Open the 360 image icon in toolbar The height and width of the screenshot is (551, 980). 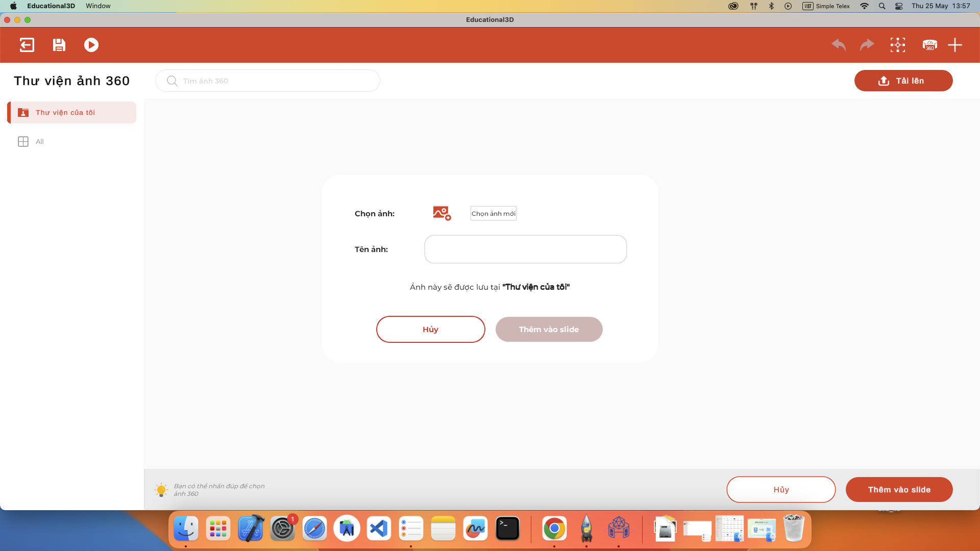pos(929,45)
